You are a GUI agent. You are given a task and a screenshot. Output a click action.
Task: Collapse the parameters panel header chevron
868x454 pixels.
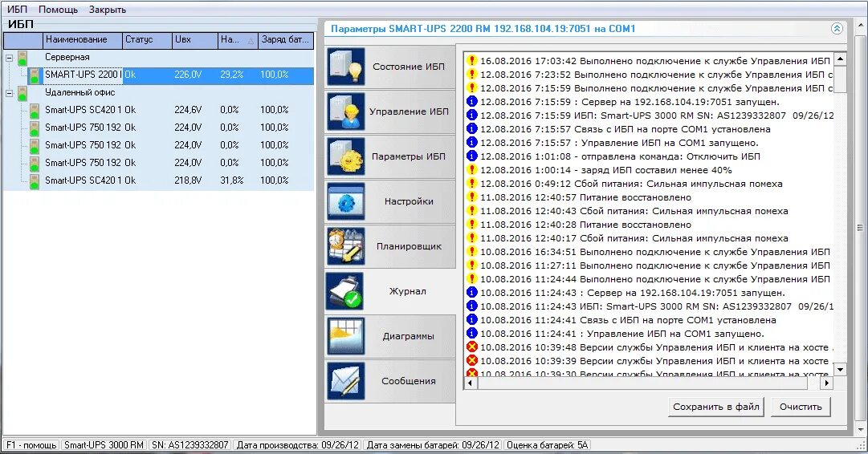pyautogui.click(x=837, y=29)
